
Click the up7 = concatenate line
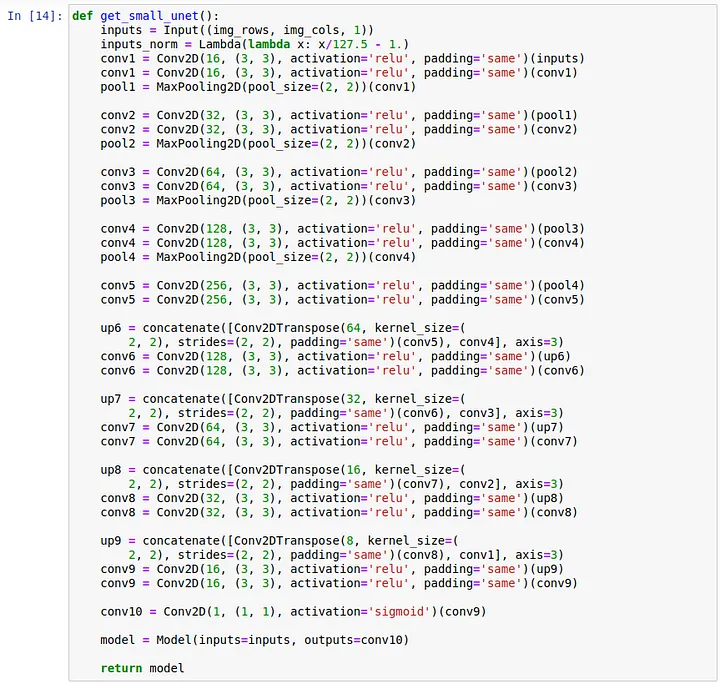[283, 399]
